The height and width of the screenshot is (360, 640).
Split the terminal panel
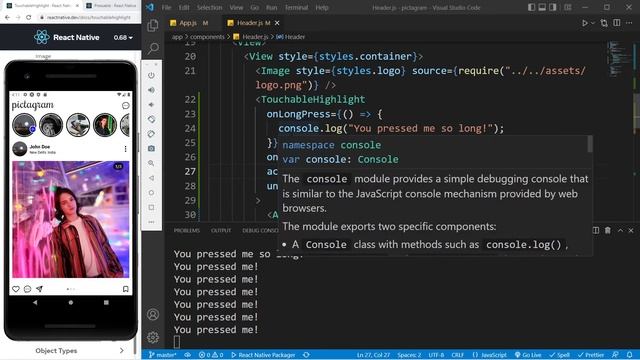[596, 231]
